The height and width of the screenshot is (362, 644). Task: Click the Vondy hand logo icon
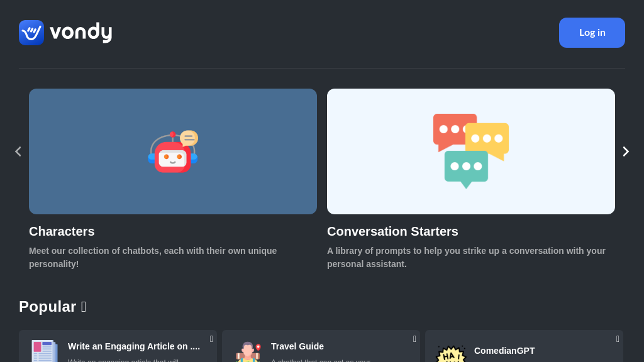[x=31, y=33]
